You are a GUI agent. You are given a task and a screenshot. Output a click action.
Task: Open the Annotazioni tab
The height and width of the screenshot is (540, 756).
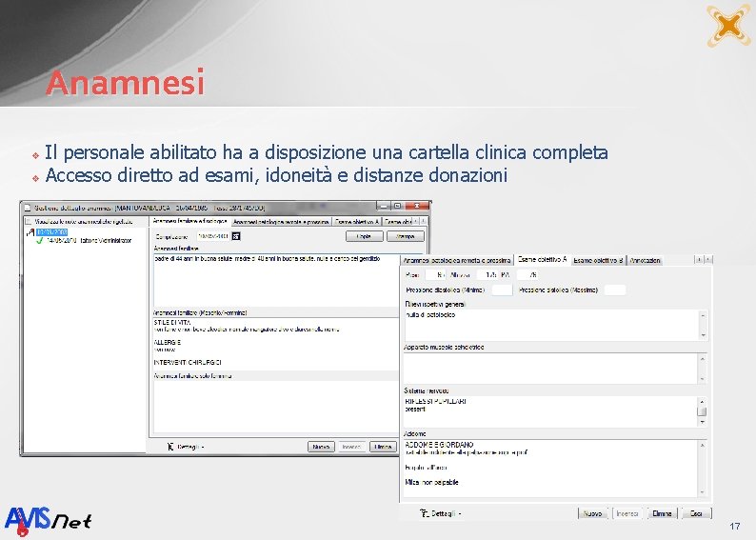(645, 260)
